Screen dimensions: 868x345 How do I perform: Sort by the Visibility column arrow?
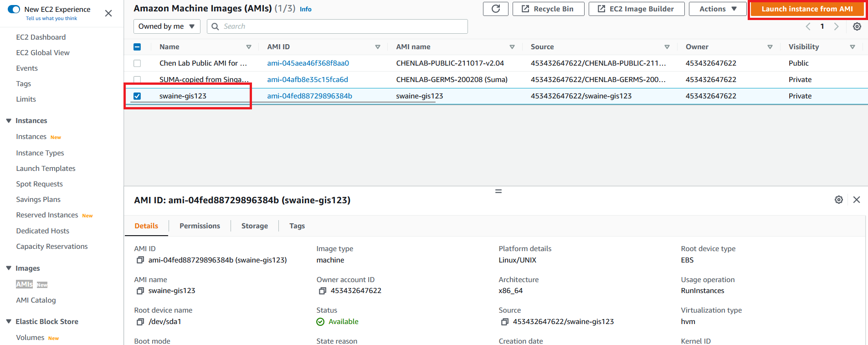[853, 47]
